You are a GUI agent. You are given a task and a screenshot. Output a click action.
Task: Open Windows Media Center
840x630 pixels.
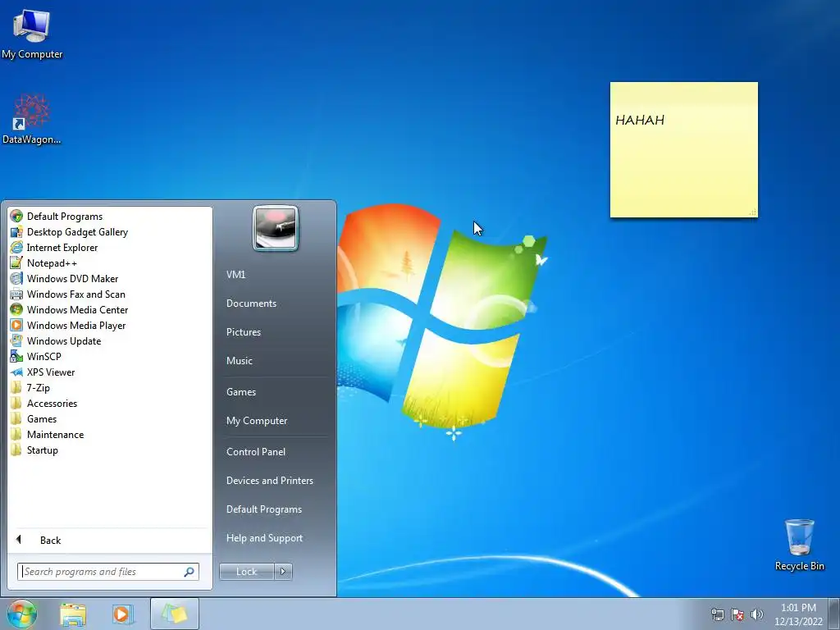point(77,309)
